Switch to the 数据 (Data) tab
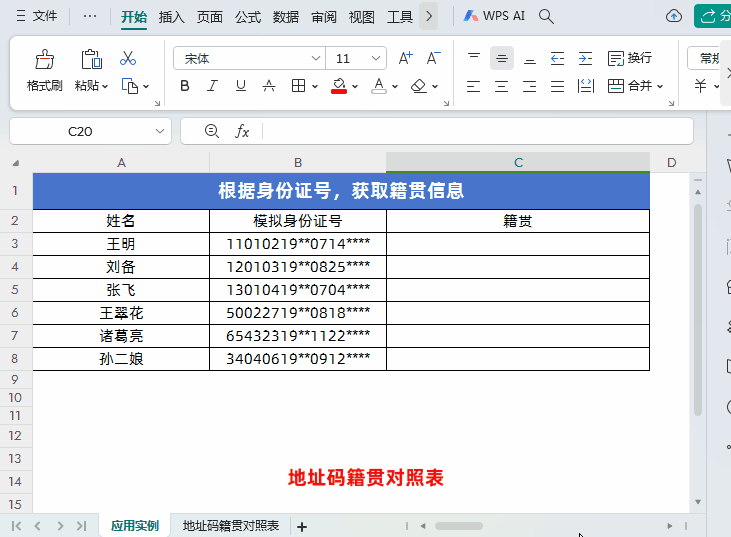 pyautogui.click(x=286, y=17)
